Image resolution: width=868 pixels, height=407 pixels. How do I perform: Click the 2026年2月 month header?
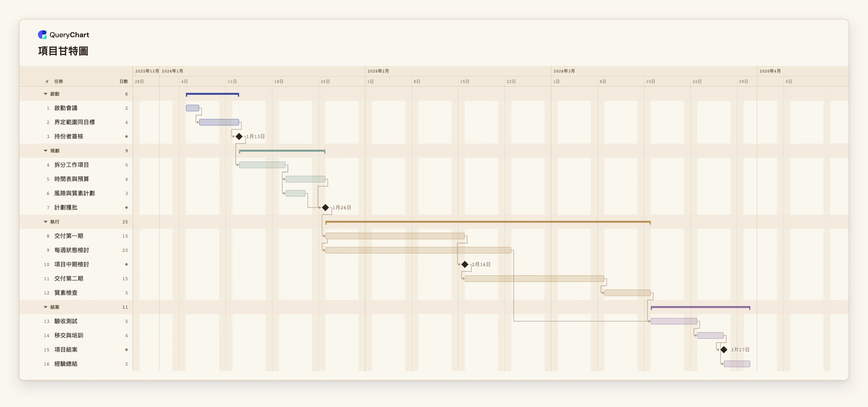click(378, 71)
